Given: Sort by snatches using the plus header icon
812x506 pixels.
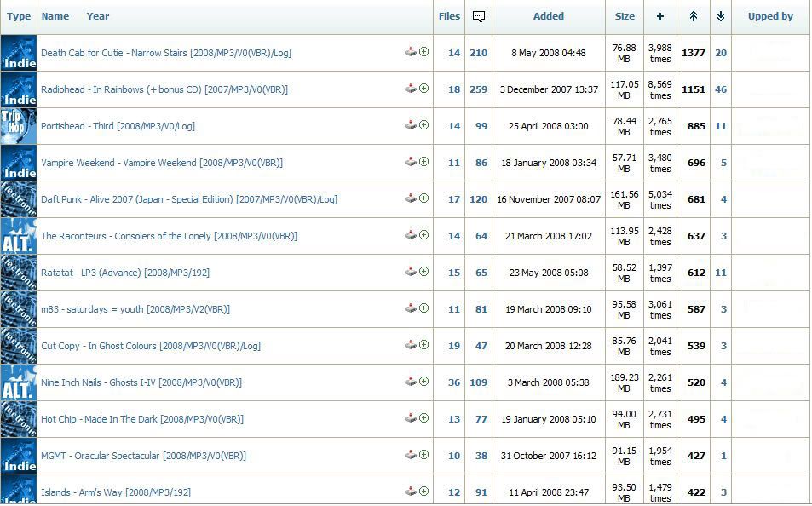Looking at the screenshot, I should [660, 16].
